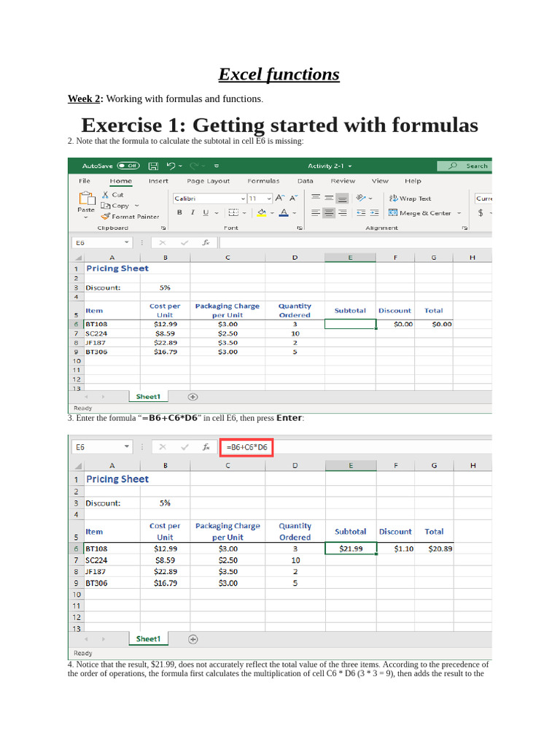Click the Orientation text-angle icon
This screenshot has height=747, width=560.
click(x=362, y=198)
